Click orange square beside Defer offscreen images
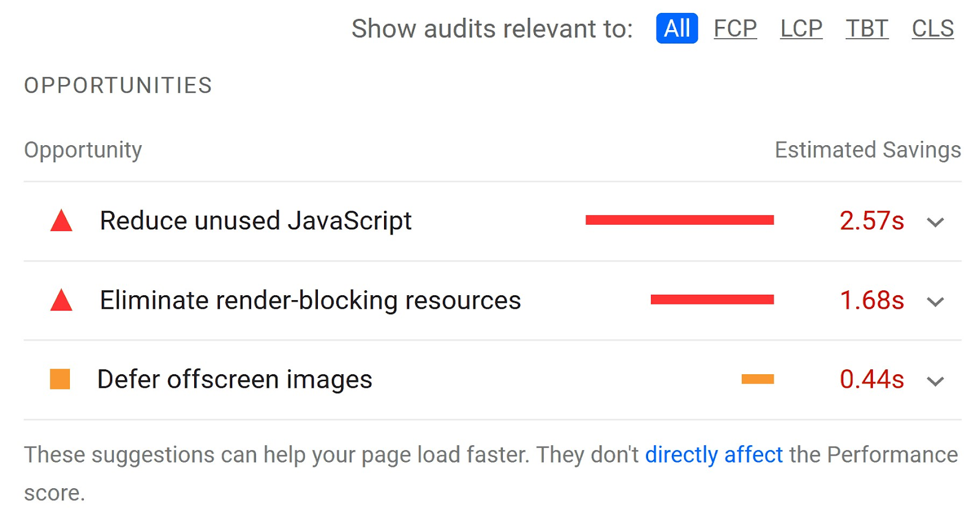This screenshot has width=980, height=528. 60,379
